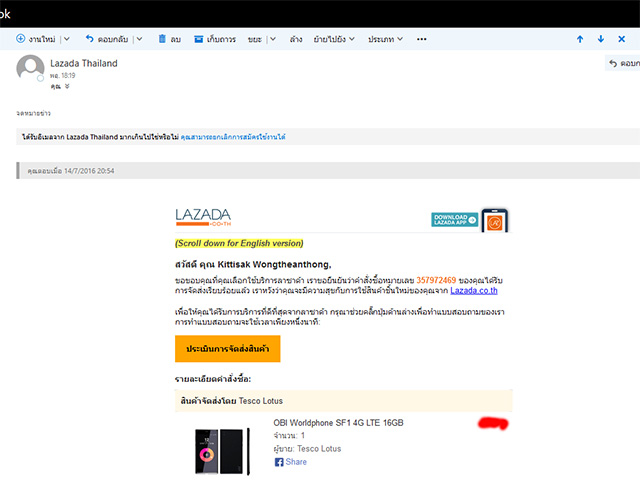Close the message with the X icon

[x=622, y=39]
